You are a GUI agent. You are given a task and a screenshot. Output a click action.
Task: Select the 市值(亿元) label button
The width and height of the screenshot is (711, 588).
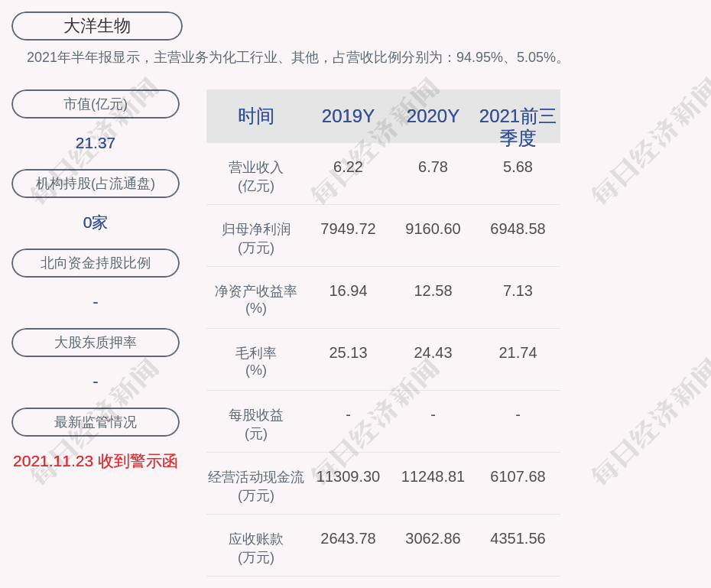pos(96,104)
